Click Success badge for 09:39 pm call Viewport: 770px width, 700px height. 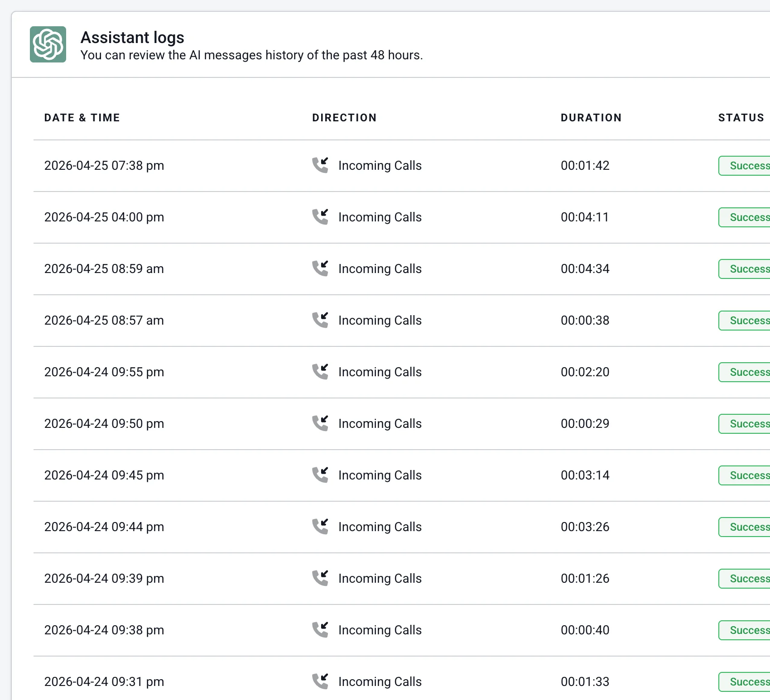click(745, 579)
